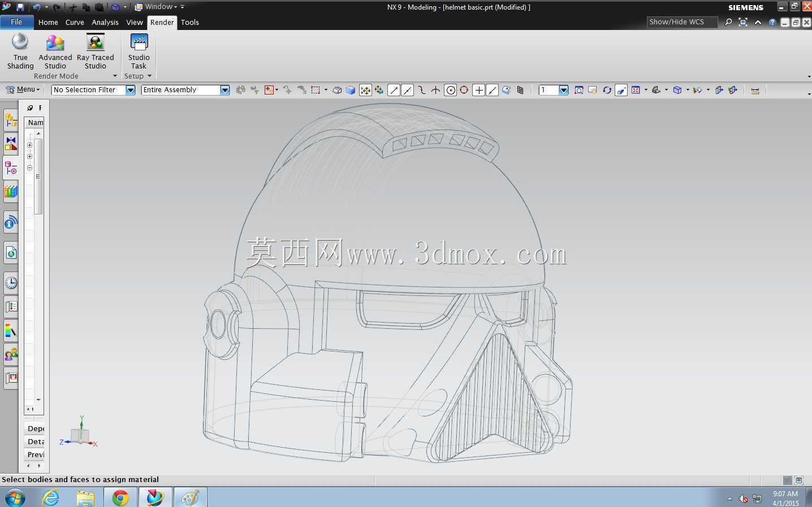Switch to the Analysis ribbon tab
Image resolution: width=812 pixels, height=507 pixels.
105,22
